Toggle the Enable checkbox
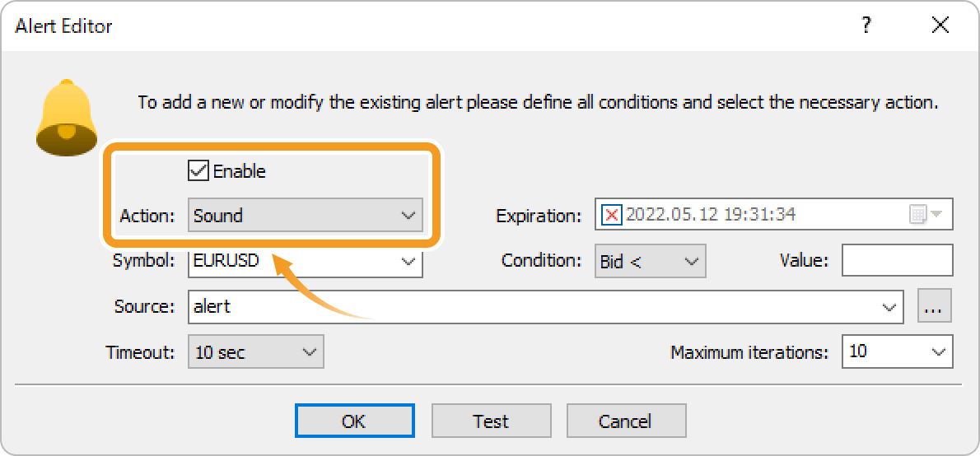This screenshot has height=456, width=980. click(x=198, y=171)
